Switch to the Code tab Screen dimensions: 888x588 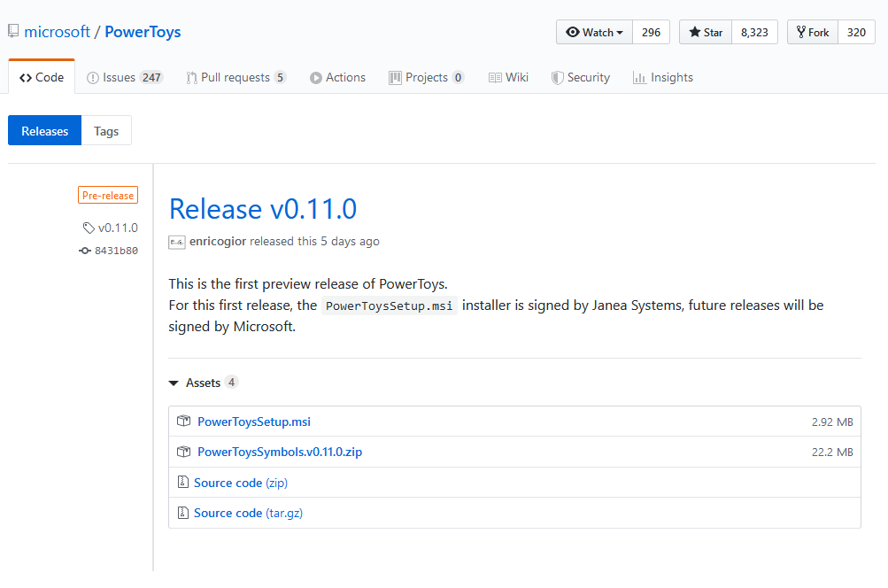tap(42, 77)
